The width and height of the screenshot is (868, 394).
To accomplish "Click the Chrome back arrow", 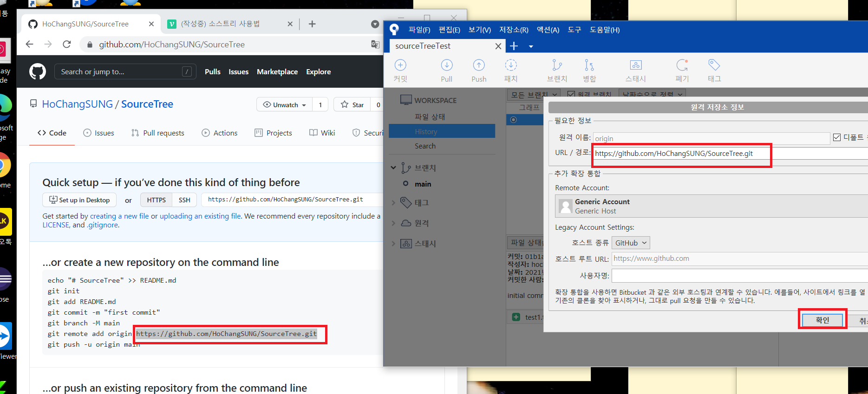I will (x=30, y=44).
